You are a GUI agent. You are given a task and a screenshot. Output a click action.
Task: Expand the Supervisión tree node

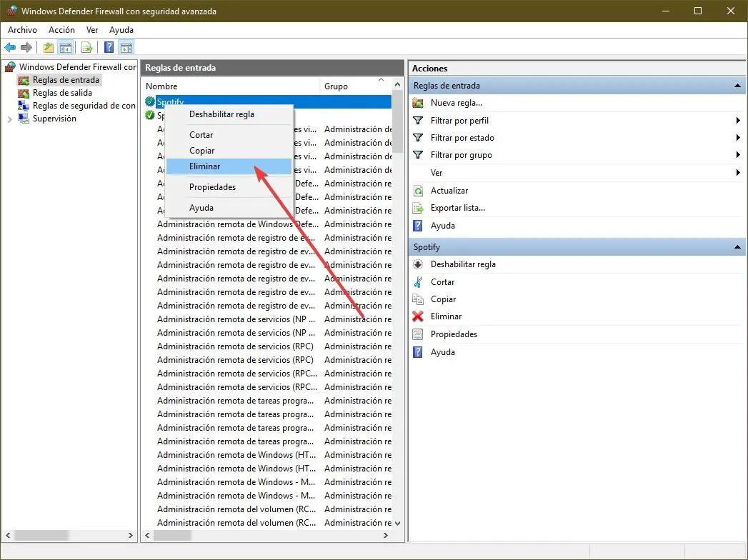click(9, 119)
